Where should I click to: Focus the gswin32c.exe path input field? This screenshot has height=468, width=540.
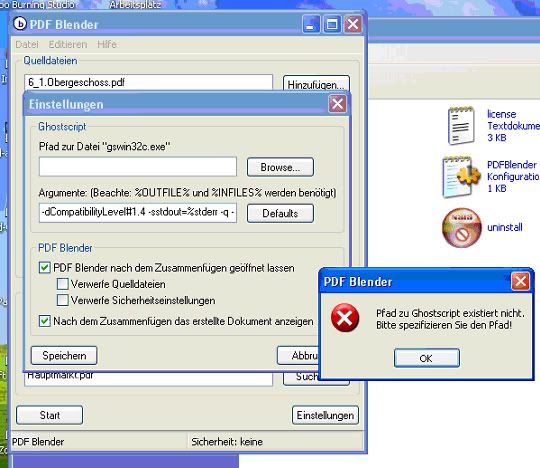coord(138,167)
